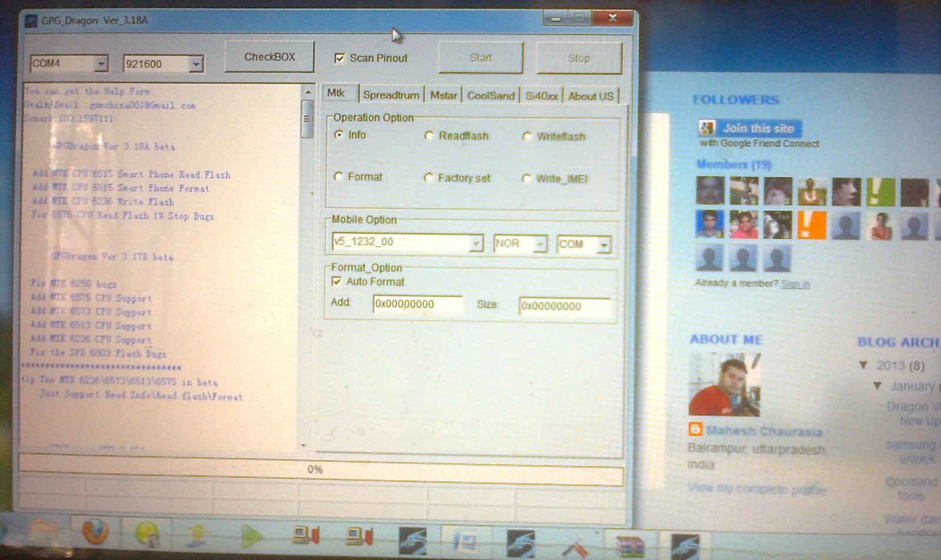Screen dimensions: 941x560
Task: Open the crossed tools taskbar icon
Action: tap(575, 546)
